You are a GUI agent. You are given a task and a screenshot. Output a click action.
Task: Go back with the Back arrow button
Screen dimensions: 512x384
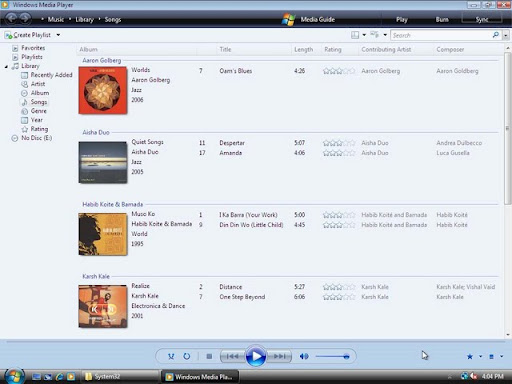[x=11, y=18]
